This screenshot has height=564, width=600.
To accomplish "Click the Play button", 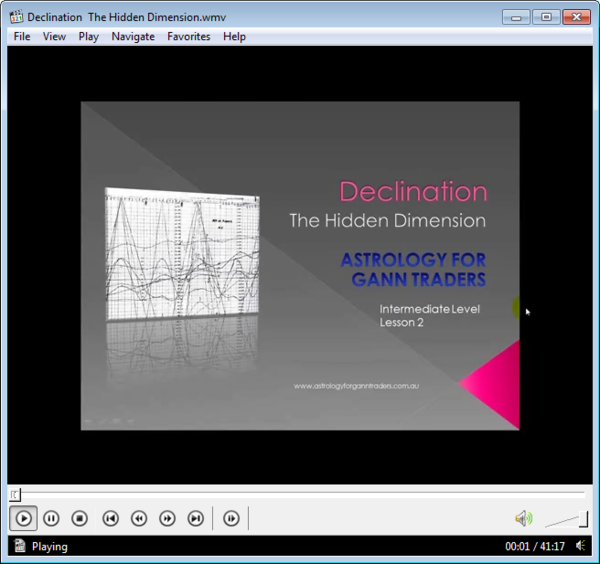I will (24, 518).
